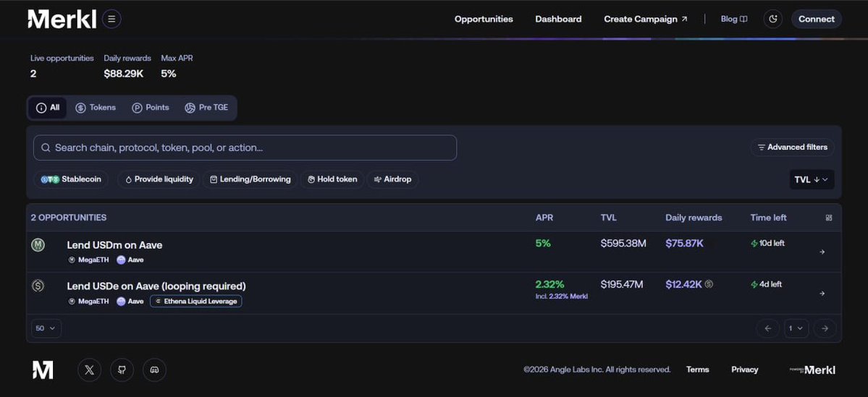
Task: Click the 4d left indicator
Action: pyautogui.click(x=766, y=284)
